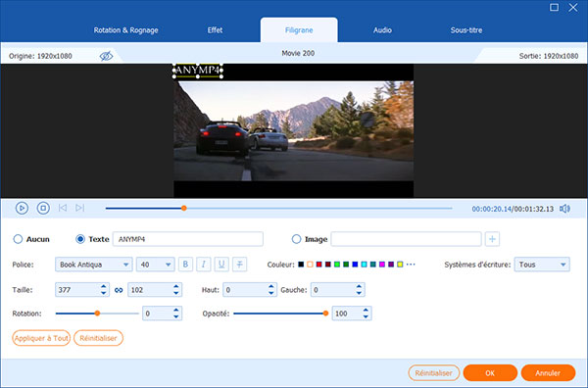Close the editor window

(x=573, y=8)
